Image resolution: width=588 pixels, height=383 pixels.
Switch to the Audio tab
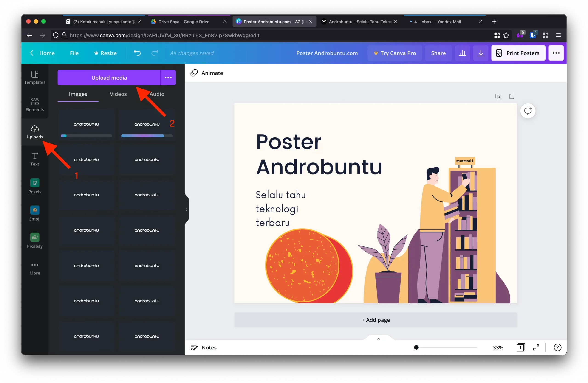coord(157,94)
